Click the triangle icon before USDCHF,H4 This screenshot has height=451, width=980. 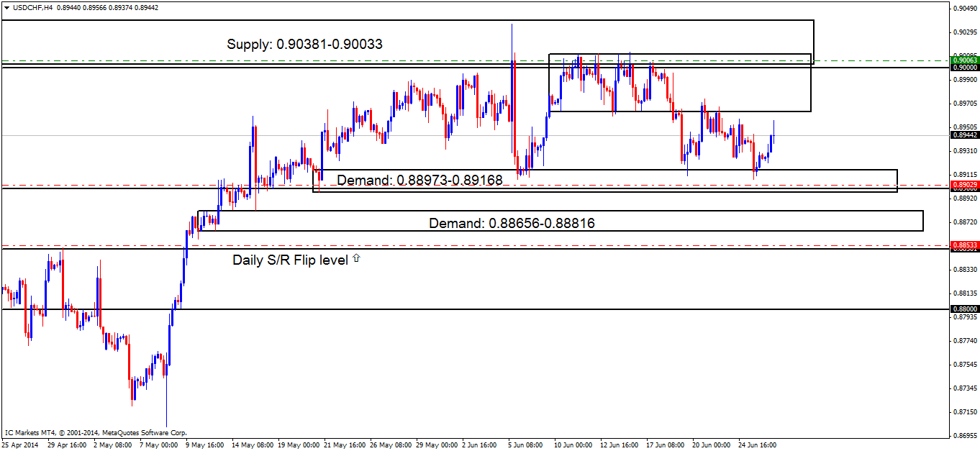(x=6, y=7)
